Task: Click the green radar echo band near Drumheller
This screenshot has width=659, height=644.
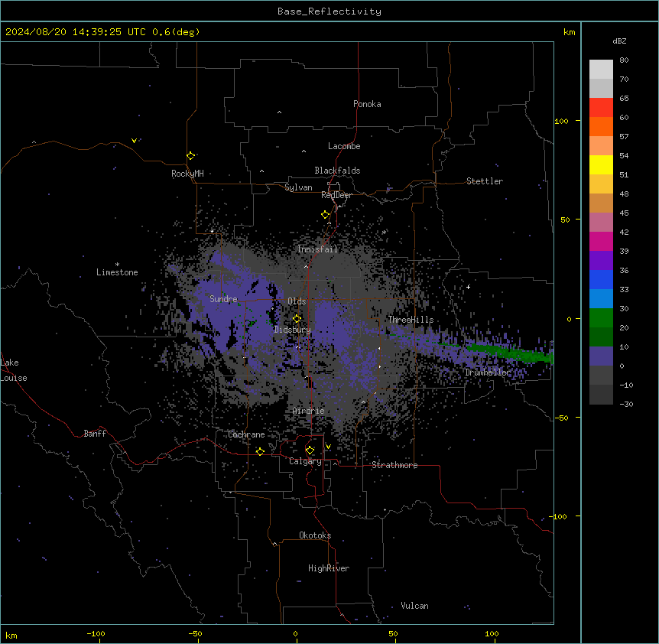Action: pyautogui.click(x=510, y=353)
